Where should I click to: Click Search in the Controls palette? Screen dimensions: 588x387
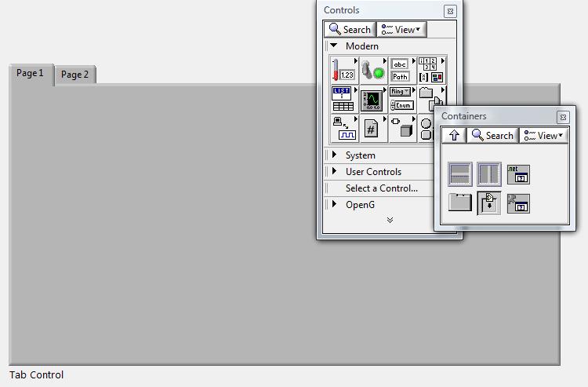point(350,30)
